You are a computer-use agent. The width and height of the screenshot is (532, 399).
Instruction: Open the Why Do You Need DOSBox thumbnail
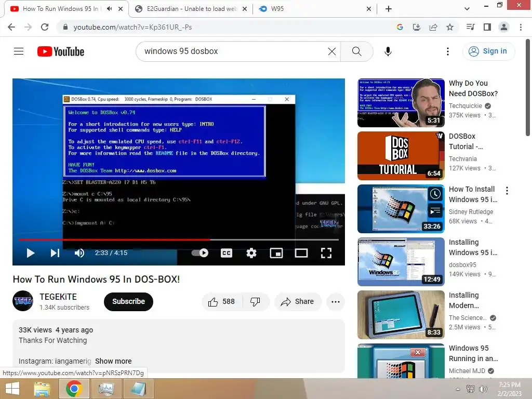401,103
